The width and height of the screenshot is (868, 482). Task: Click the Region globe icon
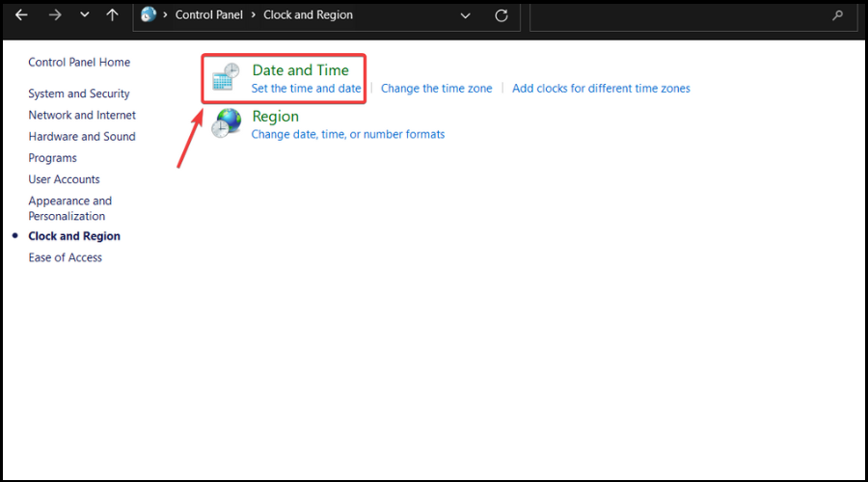click(x=226, y=122)
